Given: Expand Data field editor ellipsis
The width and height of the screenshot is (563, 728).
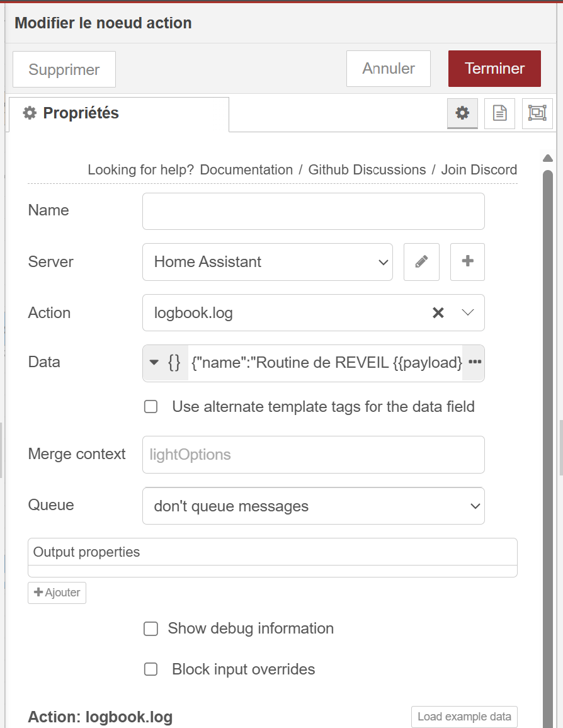Looking at the screenshot, I should [x=475, y=362].
